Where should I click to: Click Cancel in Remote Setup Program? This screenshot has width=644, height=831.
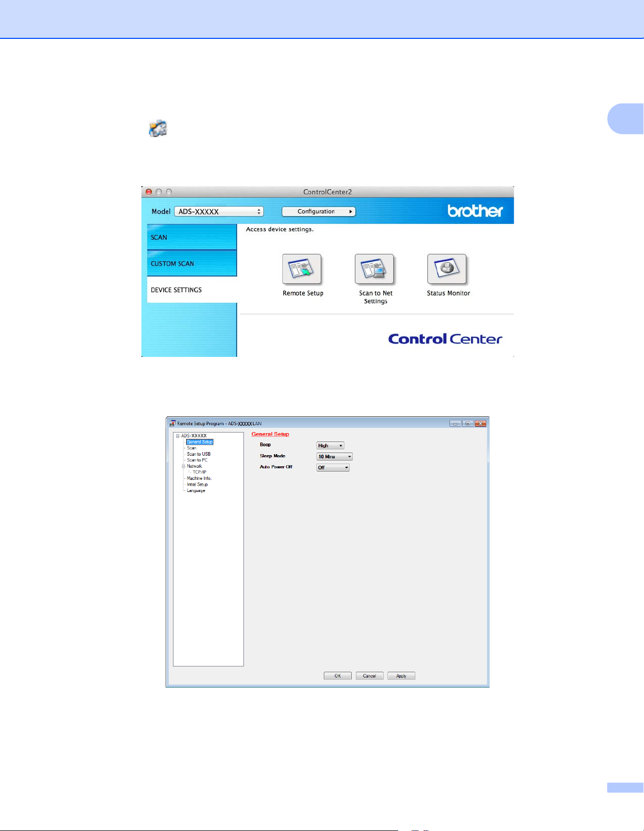pyautogui.click(x=370, y=676)
